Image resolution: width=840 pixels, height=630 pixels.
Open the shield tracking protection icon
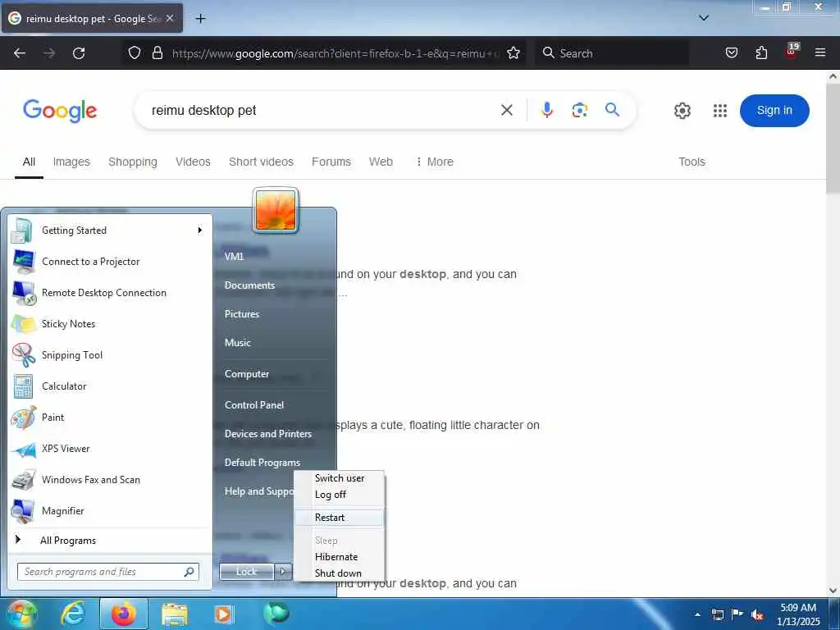pyautogui.click(x=135, y=52)
